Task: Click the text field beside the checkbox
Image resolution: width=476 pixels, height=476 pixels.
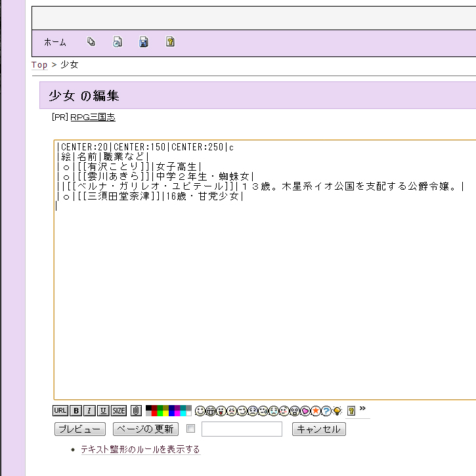Action: pyautogui.click(x=242, y=429)
